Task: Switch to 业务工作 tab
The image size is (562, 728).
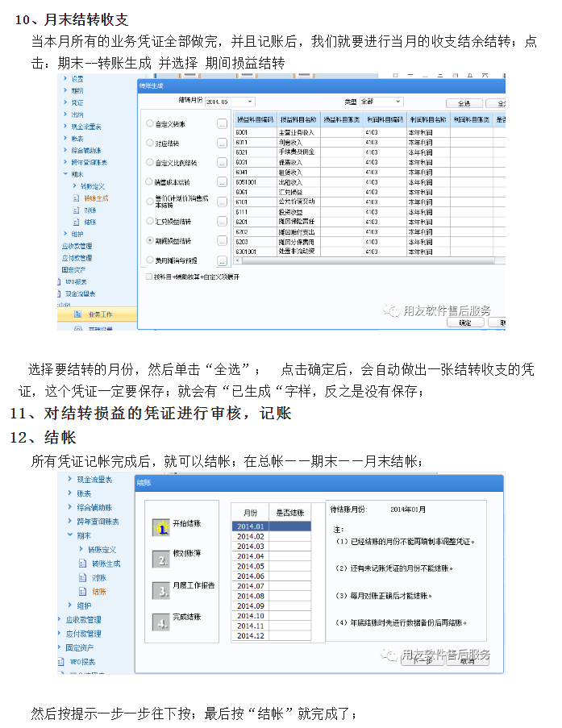Action: click(x=97, y=314)
